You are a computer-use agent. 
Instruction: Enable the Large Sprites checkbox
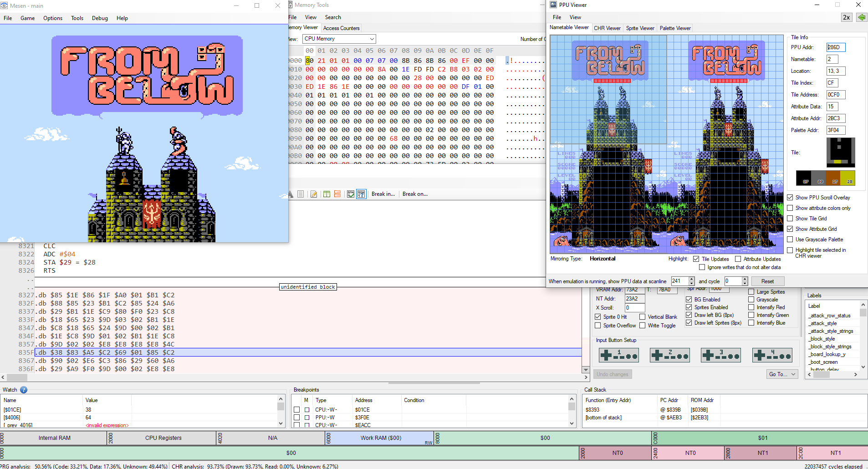click(x=751, y=292)
